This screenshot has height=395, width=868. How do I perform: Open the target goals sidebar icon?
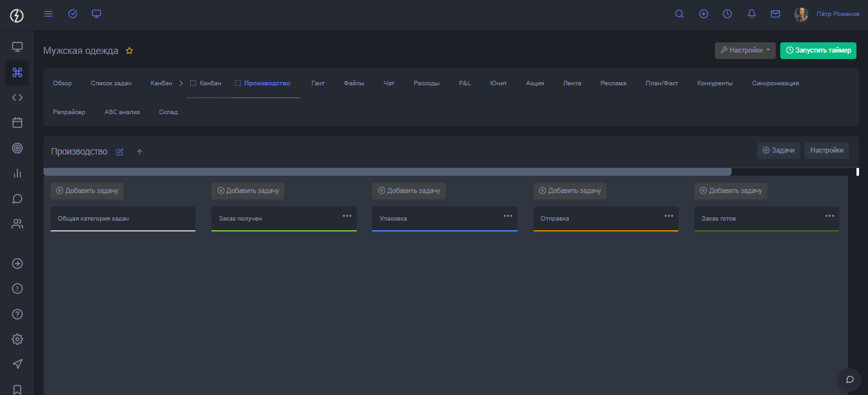click(x=17, y=148)
